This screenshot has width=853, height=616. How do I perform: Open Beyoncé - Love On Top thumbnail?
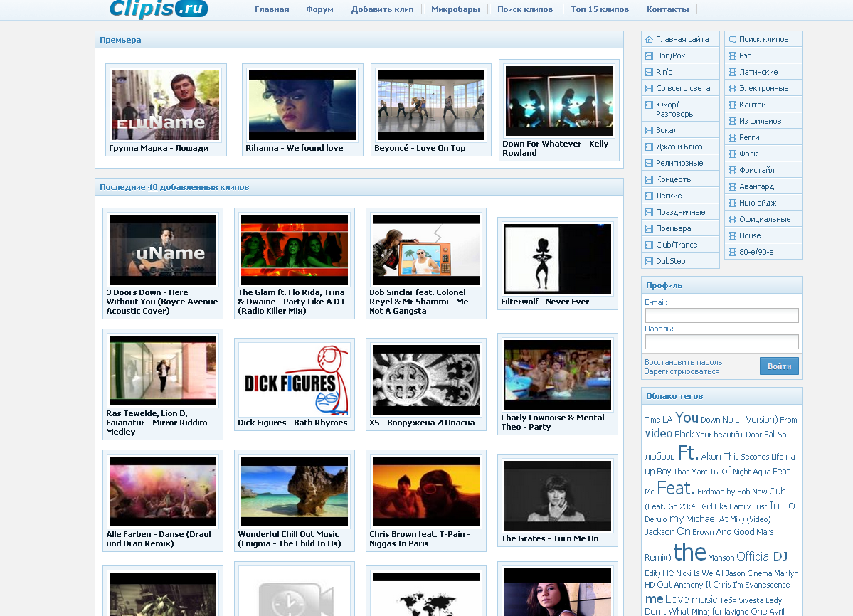pos(431,105)
